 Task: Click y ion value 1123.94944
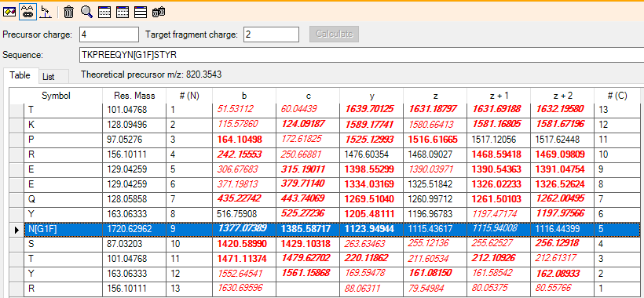coord(371,230)
